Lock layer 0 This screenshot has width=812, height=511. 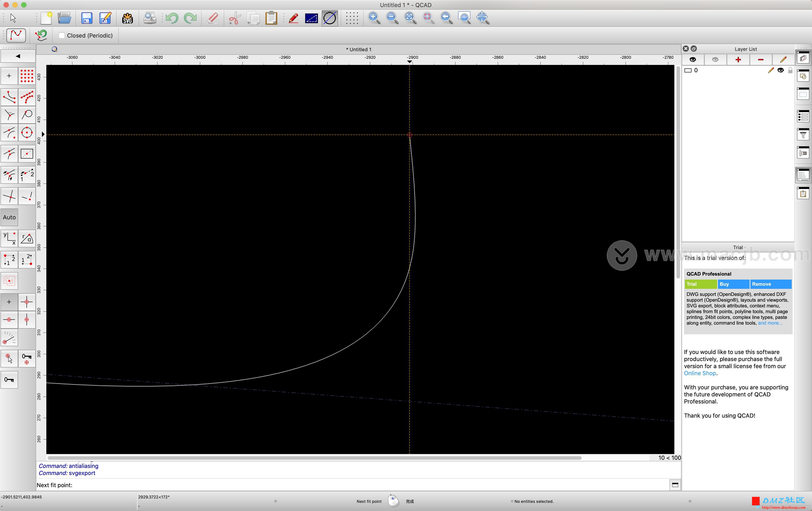(x=790, y=70)
